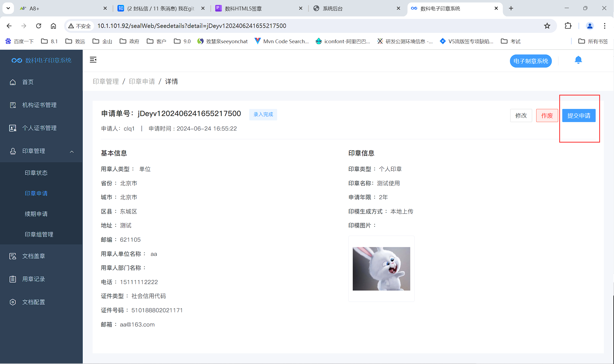Refresh the page with the reload icon

tap(39, 26)
